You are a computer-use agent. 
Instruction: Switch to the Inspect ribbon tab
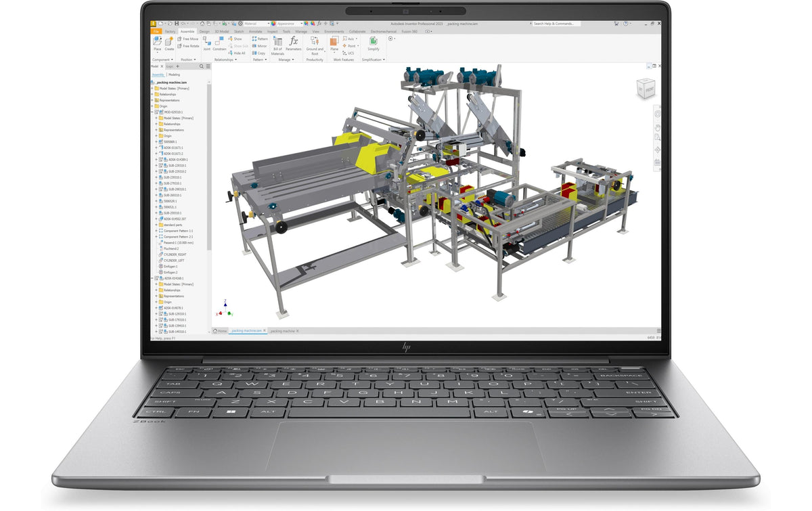point(273,31)
